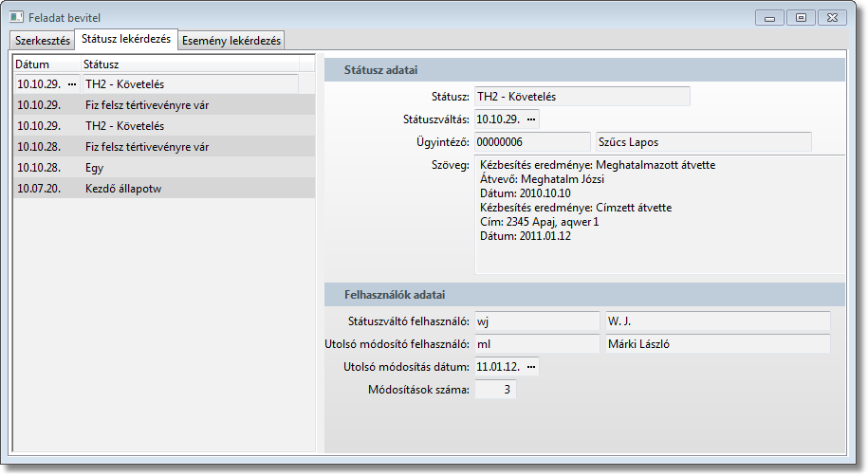Click the Módosítások száma field
This screenshot has width=868, height=476.
[495, 389]
